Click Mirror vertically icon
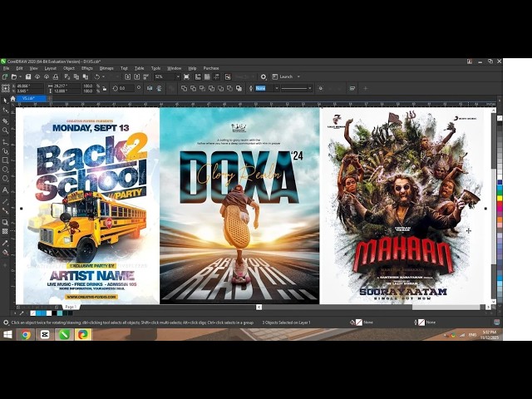Viewport: 532px width, 399px height. [x=159, y=89]
